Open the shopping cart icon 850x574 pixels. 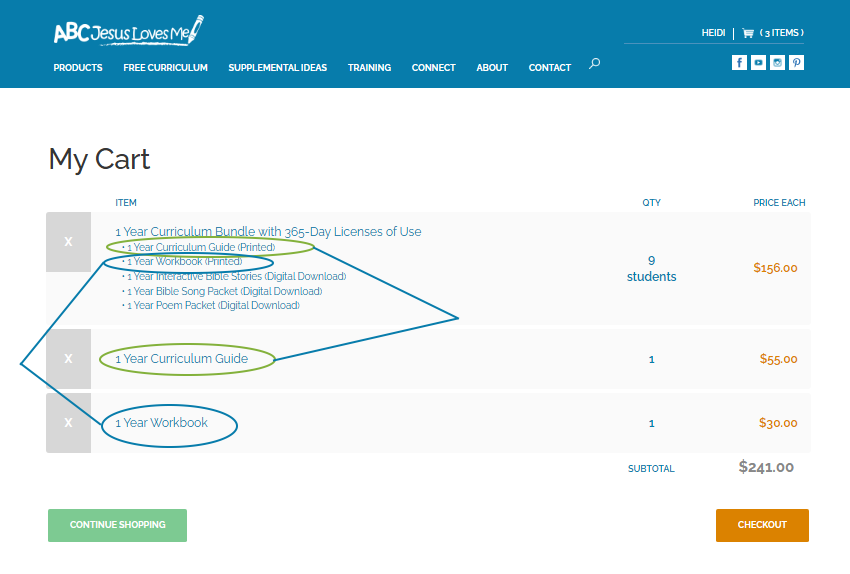pos(748,33)
